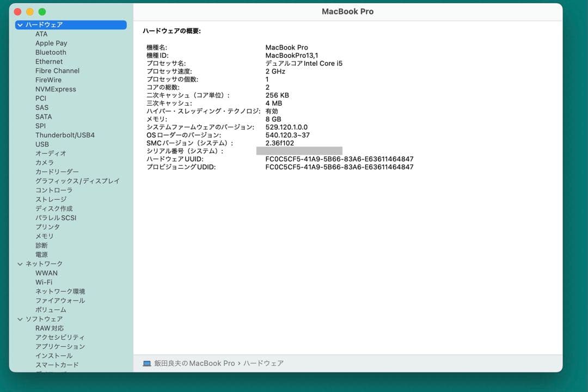Viewport: 588px width, 392px height.
Task: Click the MacBook Pro window title
Action: coord(347,11)
